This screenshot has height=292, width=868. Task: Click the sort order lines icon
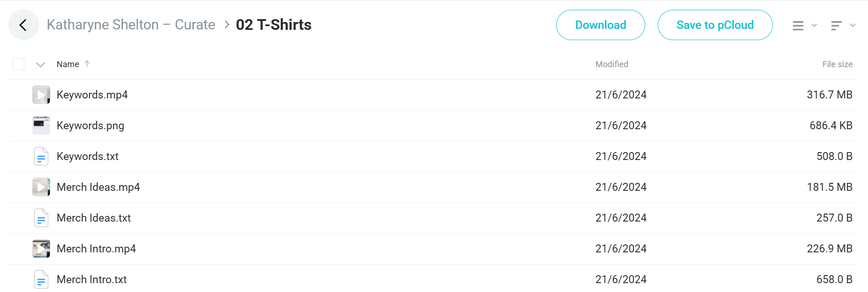pos(836,26)
